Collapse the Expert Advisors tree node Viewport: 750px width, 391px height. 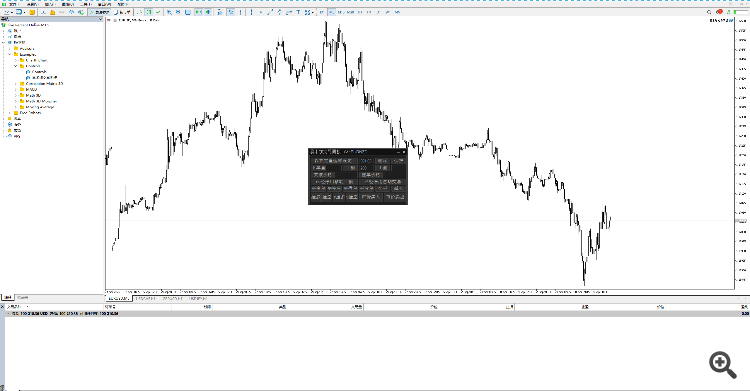click(x=3, y=42)
